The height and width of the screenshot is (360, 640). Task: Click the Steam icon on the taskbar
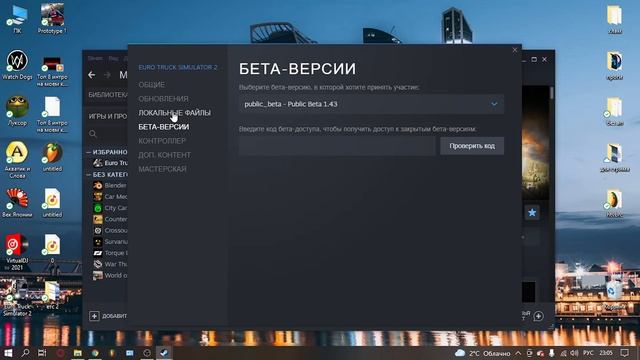[164, 353]
